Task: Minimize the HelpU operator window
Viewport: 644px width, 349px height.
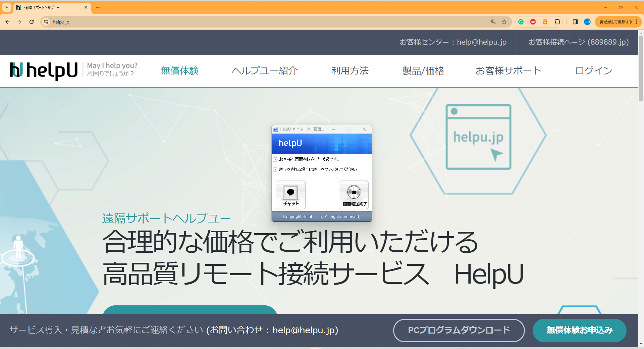Action: pos(334,129)
